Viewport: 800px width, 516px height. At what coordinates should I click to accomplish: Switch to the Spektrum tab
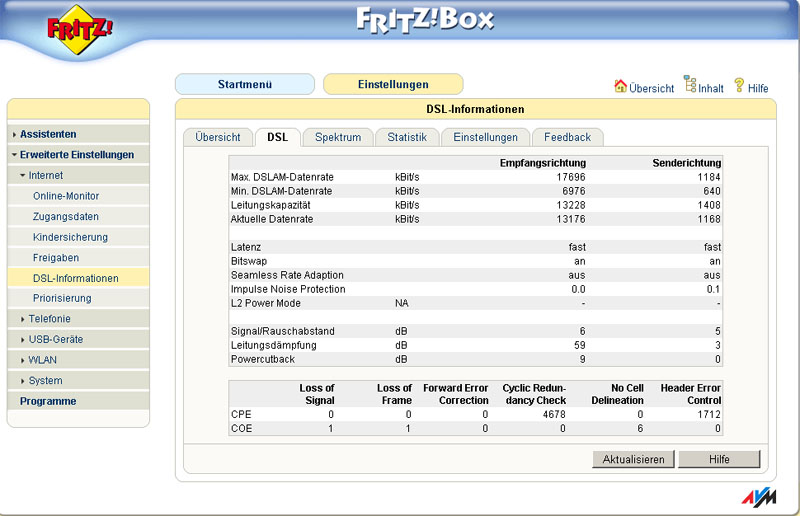338,137
